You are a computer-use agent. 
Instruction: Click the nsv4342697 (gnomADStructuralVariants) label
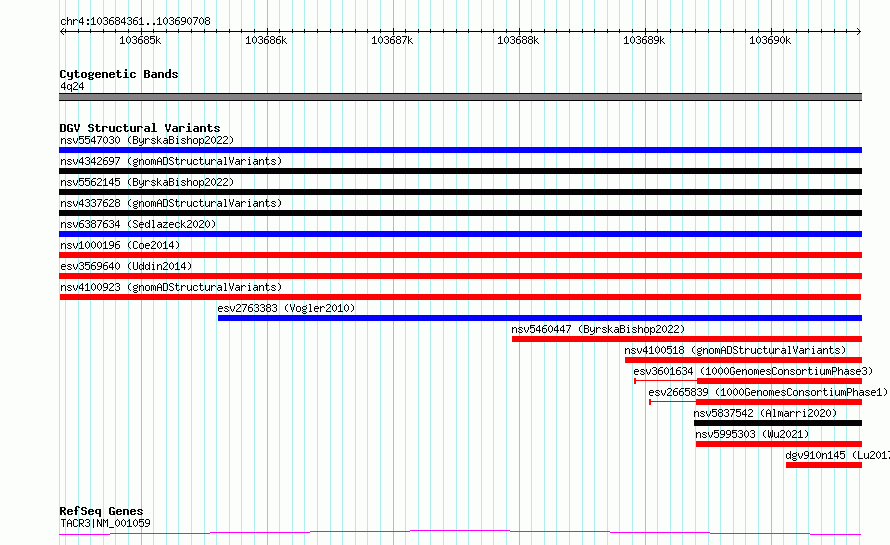(171, 161)
